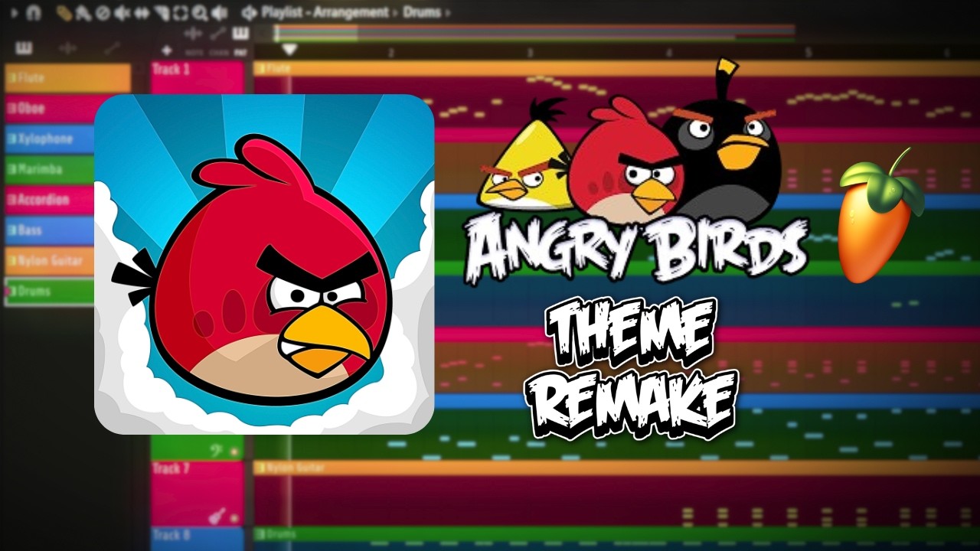Select the Nylon Guitar pattern in picker
The width and height of the screenshot is (980, 551).
[50, 261]
